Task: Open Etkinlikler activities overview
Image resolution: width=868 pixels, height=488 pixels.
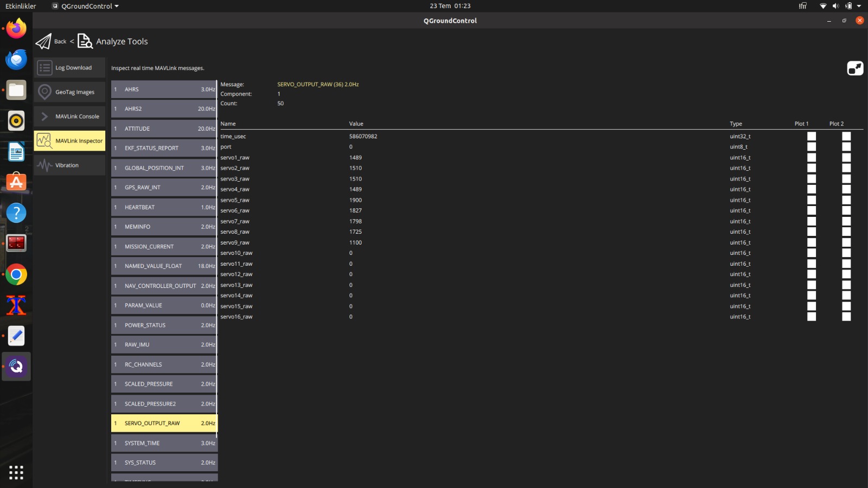Action: pos(21,6)
